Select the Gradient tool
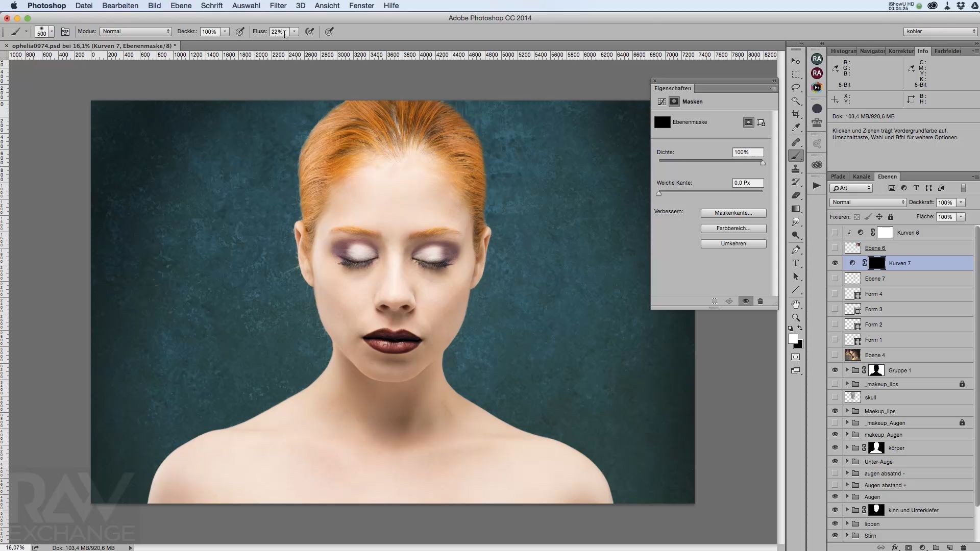Image resolution: width=980 pixels, height=551 pixels. point(796,209)
